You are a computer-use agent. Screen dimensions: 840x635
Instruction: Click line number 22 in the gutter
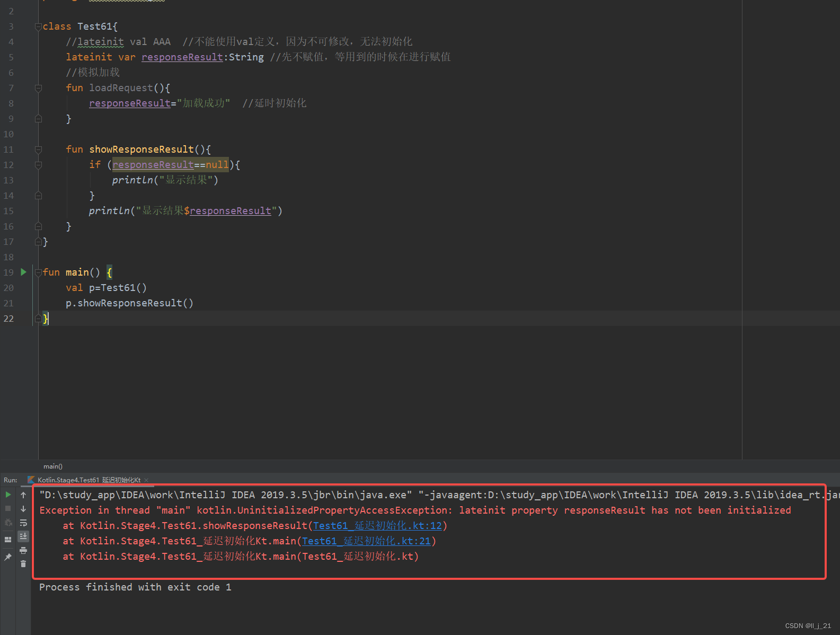[x=8, y=319]
